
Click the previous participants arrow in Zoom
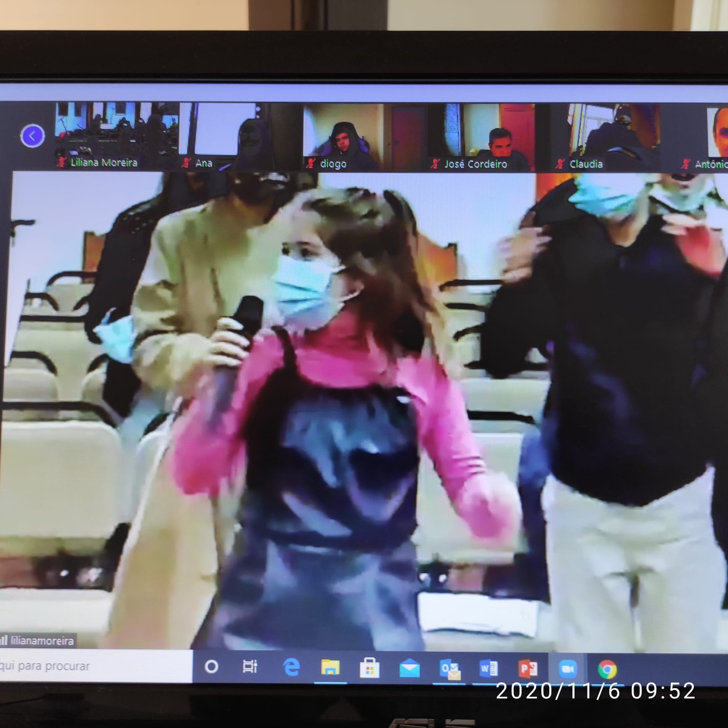(x=32, y=135)
